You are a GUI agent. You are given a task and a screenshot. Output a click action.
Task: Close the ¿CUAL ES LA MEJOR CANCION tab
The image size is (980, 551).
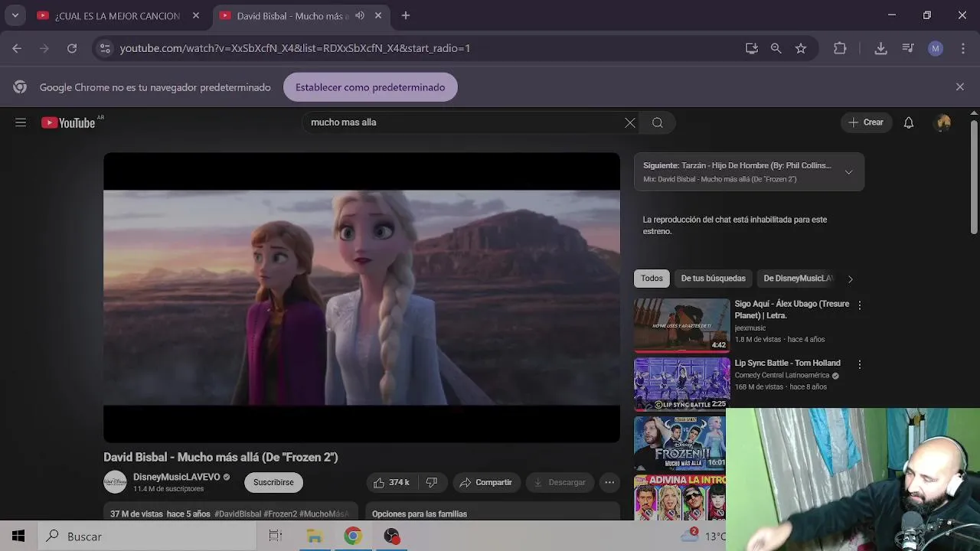coord(196,15)
